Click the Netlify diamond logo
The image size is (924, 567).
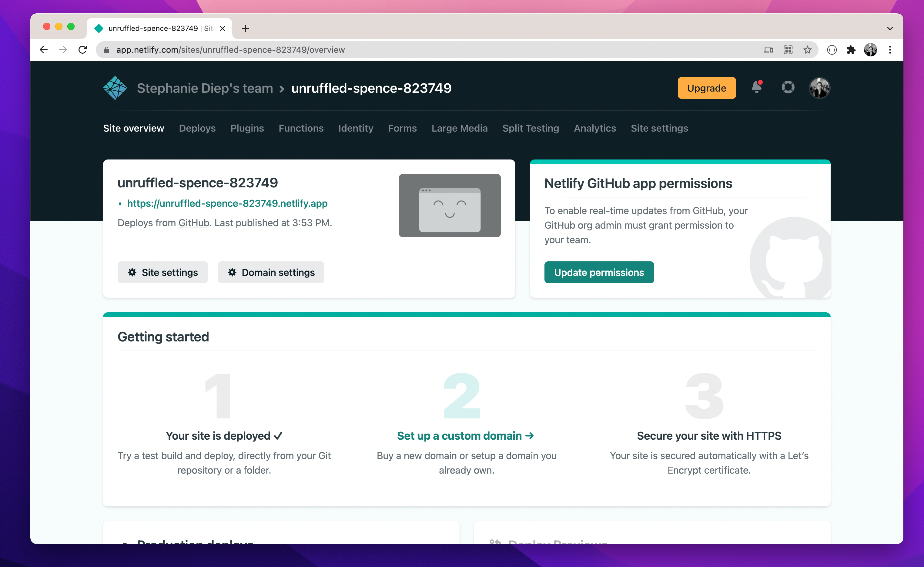[115, 88]
